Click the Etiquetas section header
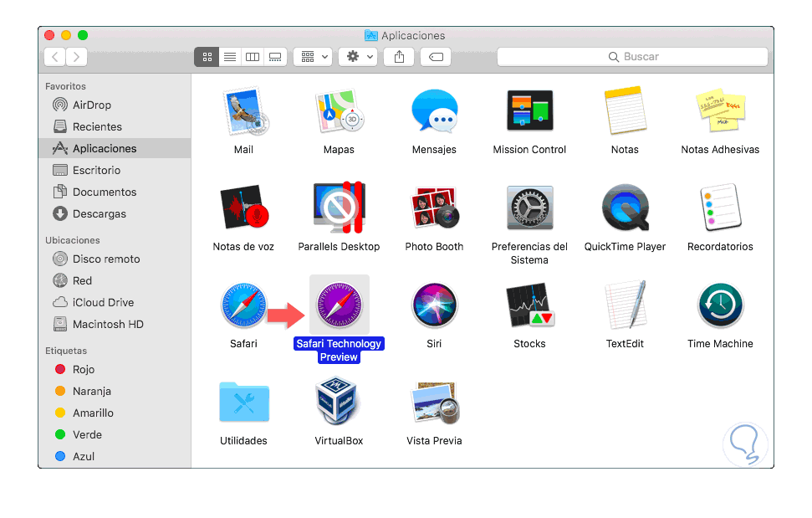812x518 pixels. click(66, 351)
